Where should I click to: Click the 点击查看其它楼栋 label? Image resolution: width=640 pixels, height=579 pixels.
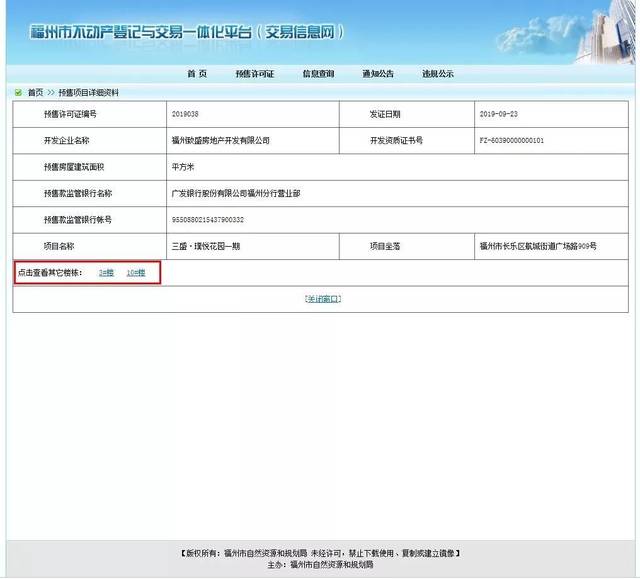coord(50,273)
